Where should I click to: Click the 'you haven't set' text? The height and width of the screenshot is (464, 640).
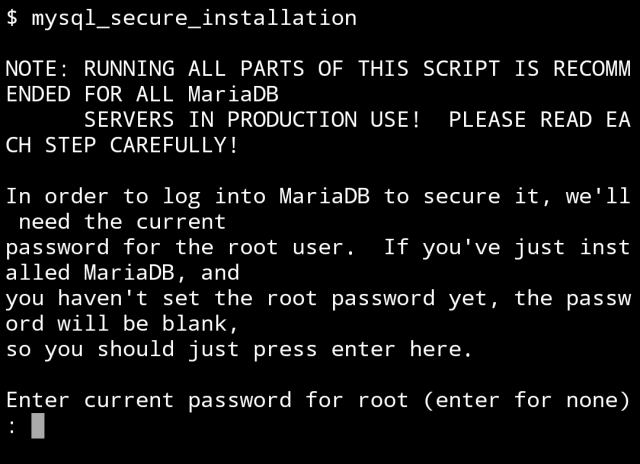coord(103,298)
